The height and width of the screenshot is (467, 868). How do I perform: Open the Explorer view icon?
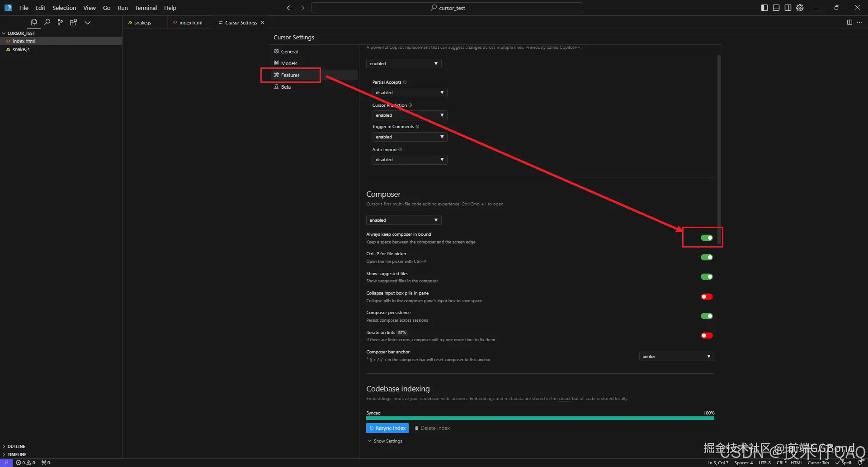tap(34, 22)
